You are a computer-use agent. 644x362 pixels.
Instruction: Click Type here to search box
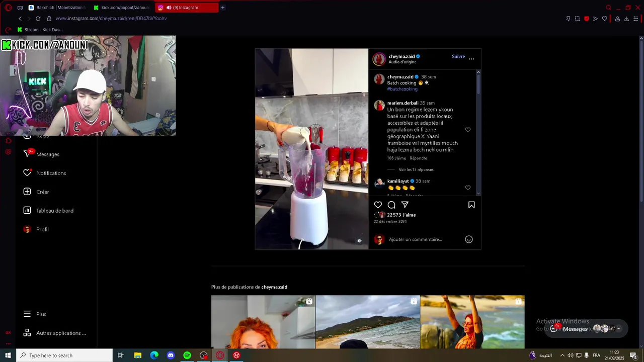point(64,355)
